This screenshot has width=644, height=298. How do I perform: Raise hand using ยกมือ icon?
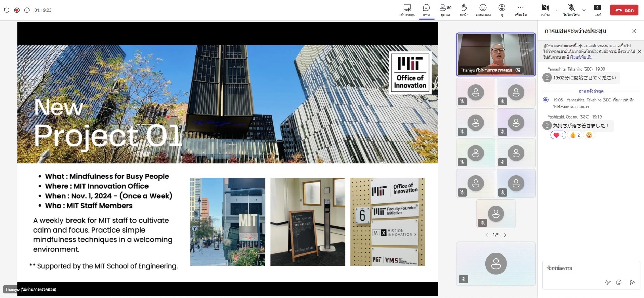pos(464,10)
